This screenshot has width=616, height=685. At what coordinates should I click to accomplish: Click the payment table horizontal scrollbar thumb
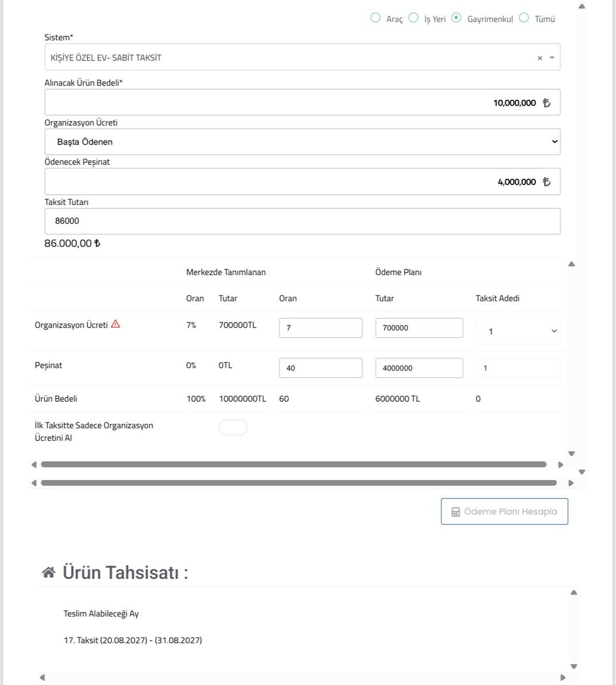(293, 465)
